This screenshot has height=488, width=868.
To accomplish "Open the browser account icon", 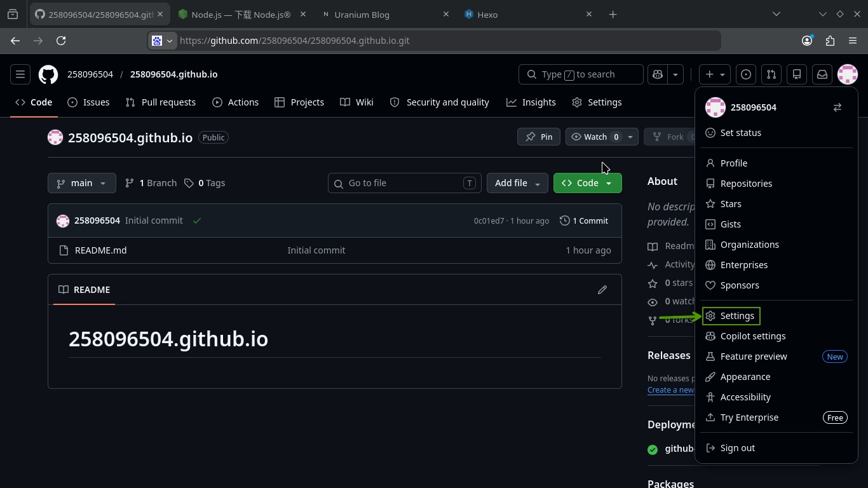I will pos(807,41).
